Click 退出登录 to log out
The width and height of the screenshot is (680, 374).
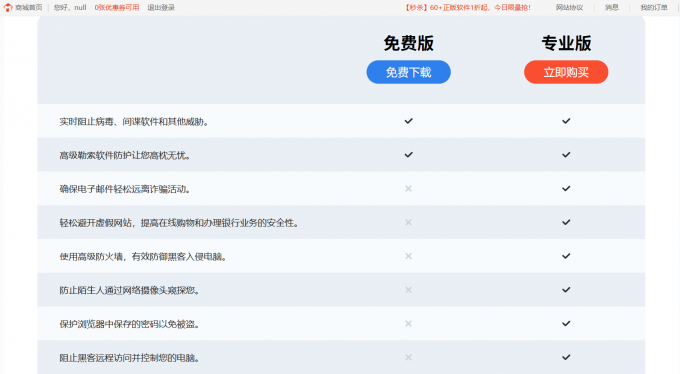tap(161, 7)
